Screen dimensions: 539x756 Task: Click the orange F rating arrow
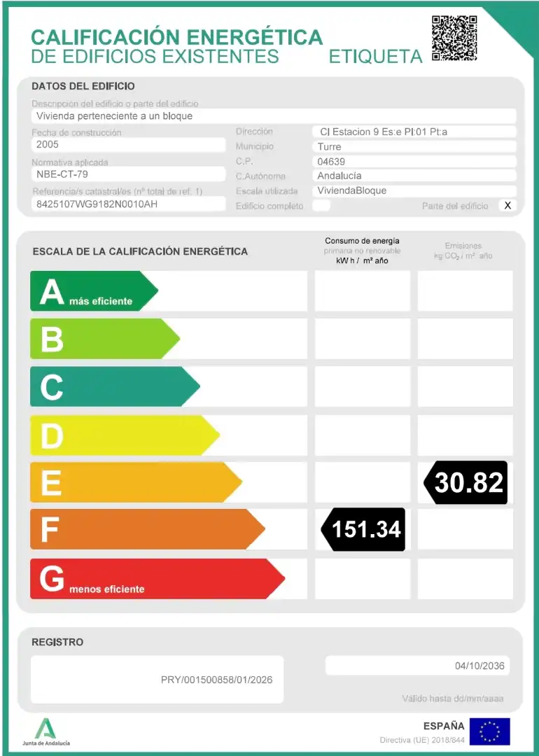148,529
